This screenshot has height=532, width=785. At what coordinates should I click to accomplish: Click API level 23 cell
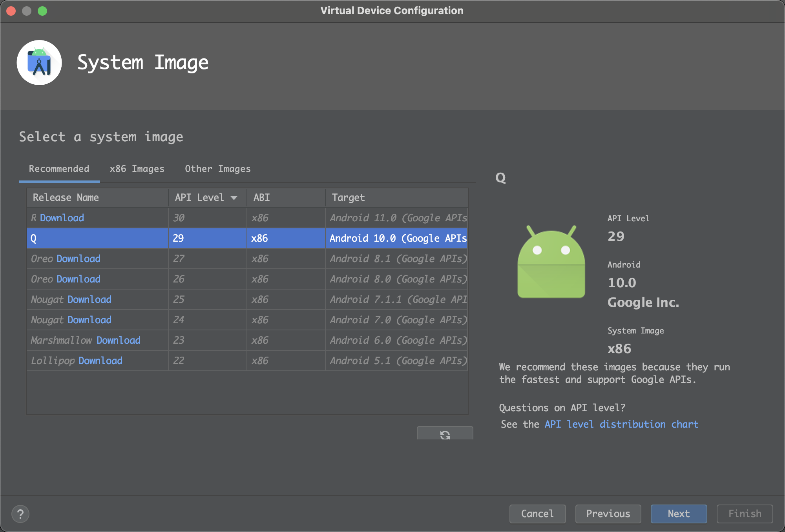(x=208, y=340)
